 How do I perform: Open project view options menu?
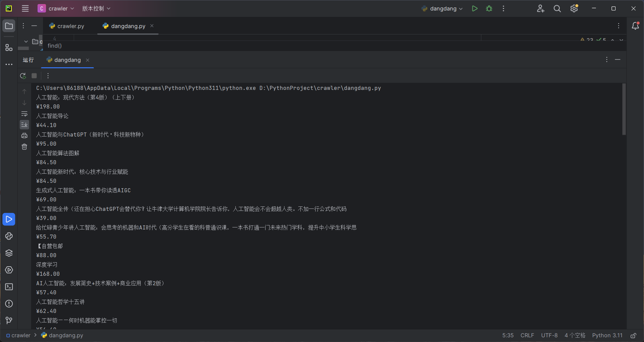[23, 26]
